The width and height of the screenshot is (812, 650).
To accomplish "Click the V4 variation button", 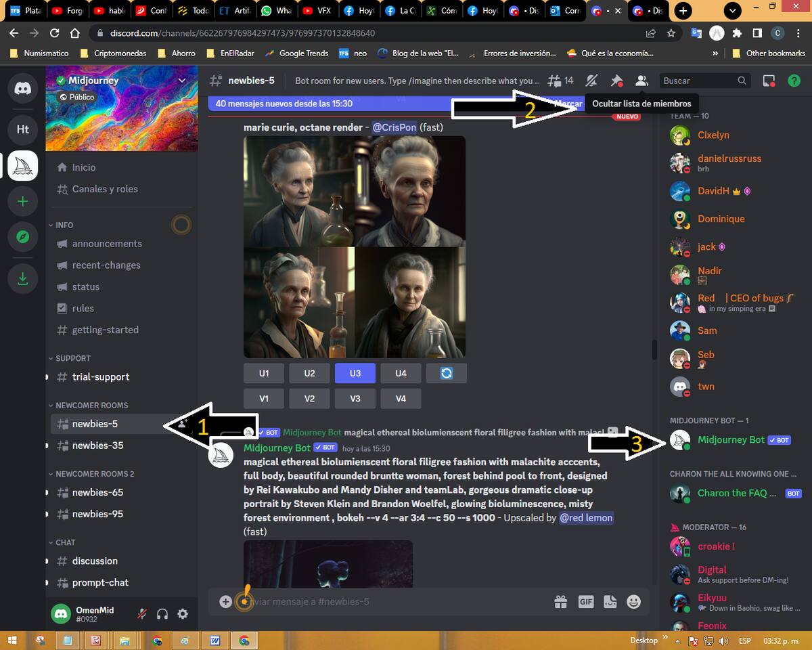I will pyautogui.click(x=401, y=399).
